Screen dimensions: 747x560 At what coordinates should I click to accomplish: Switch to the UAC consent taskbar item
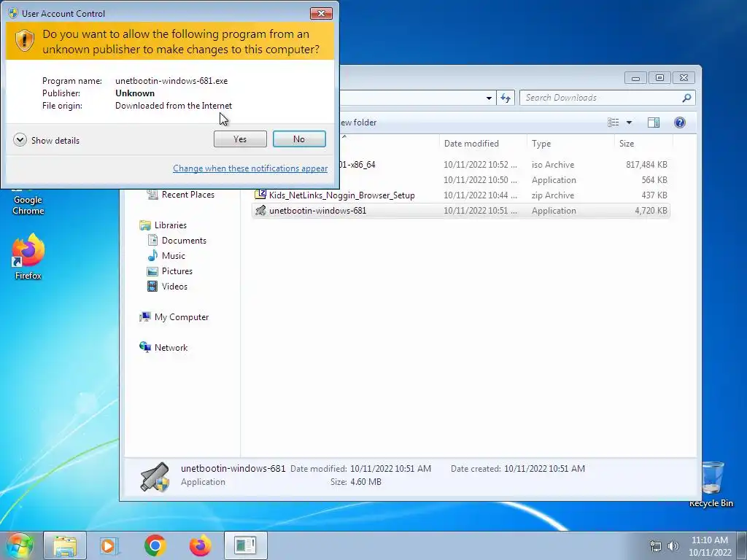coord(246,545)
